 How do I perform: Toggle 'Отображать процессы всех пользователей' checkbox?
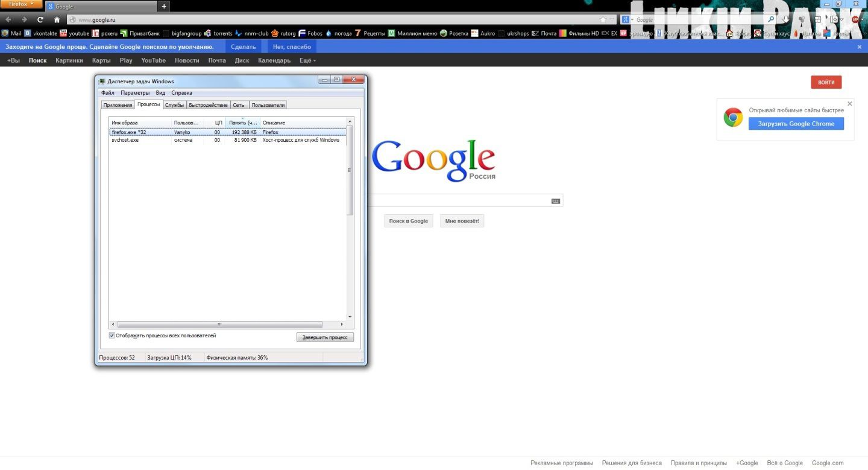pos(112,335)
